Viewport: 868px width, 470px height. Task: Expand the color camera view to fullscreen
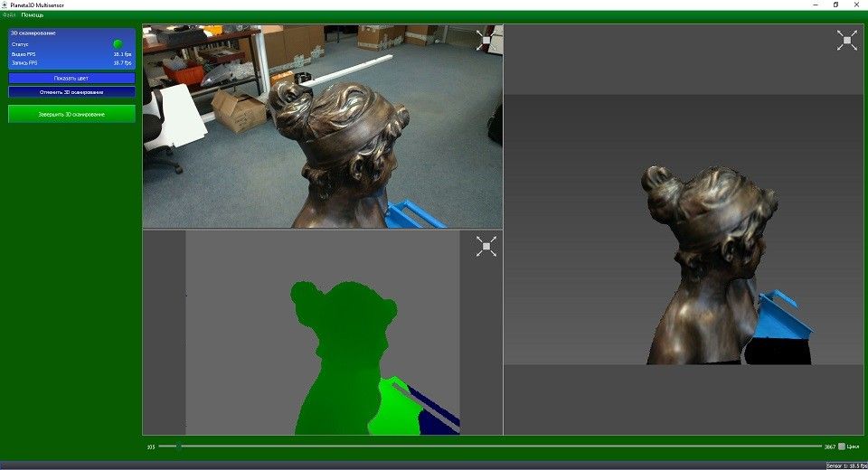[x=486, y=40]
